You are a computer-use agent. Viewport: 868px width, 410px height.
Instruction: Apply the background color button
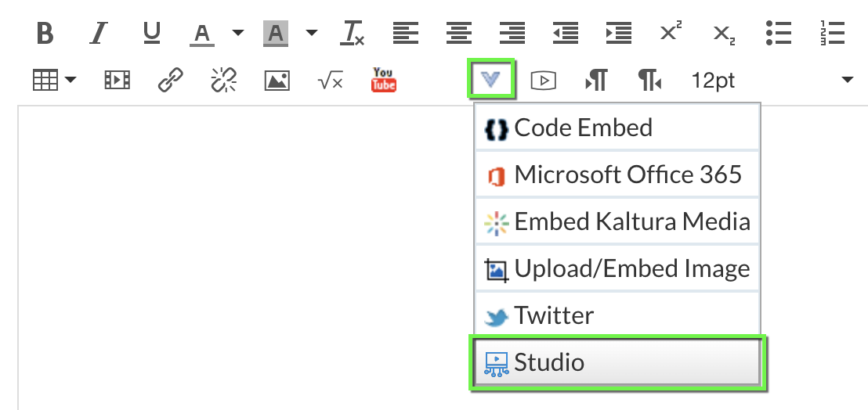point(275,34)
